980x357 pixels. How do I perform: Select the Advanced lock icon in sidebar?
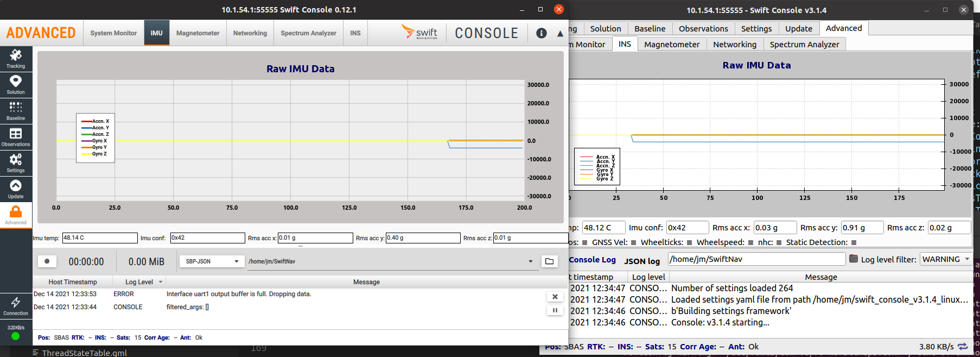[16, 215]
